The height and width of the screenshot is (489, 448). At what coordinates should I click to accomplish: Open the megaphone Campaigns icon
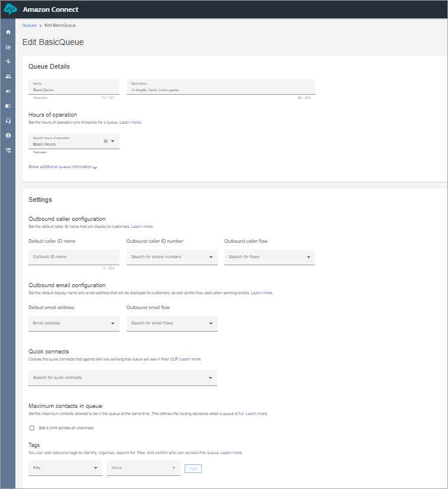point(8,91)
